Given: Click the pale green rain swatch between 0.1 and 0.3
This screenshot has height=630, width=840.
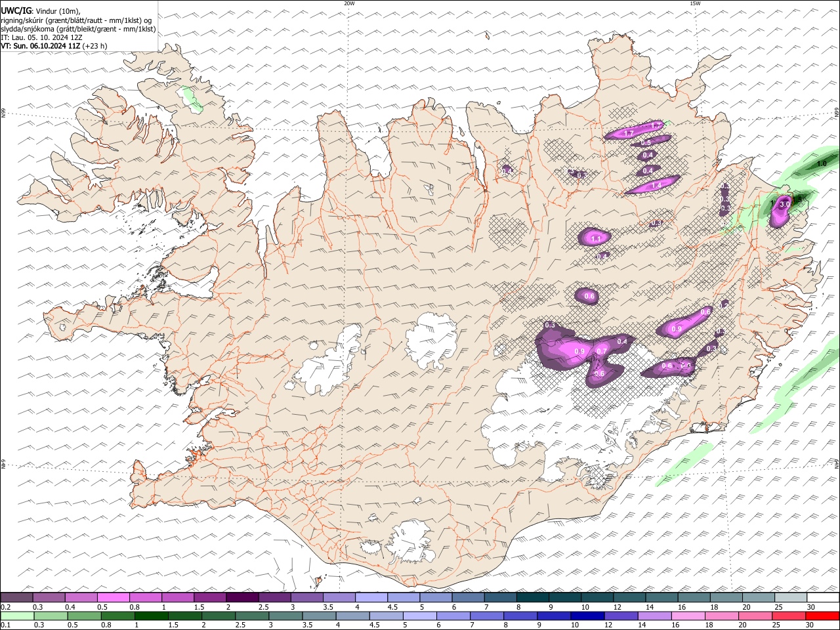Looking at the screenshot, I should tap(17, 616).
